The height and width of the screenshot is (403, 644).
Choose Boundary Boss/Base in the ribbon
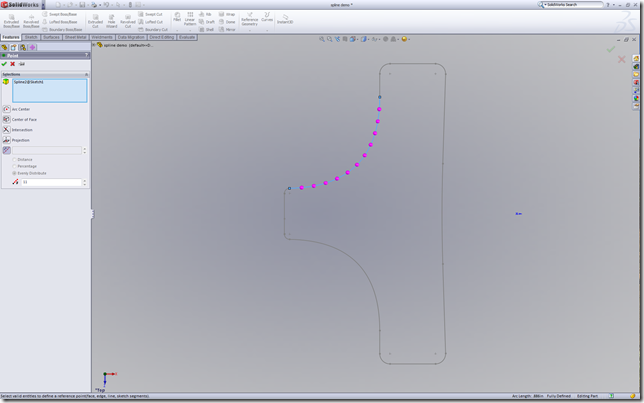click(x=62, y=30)
